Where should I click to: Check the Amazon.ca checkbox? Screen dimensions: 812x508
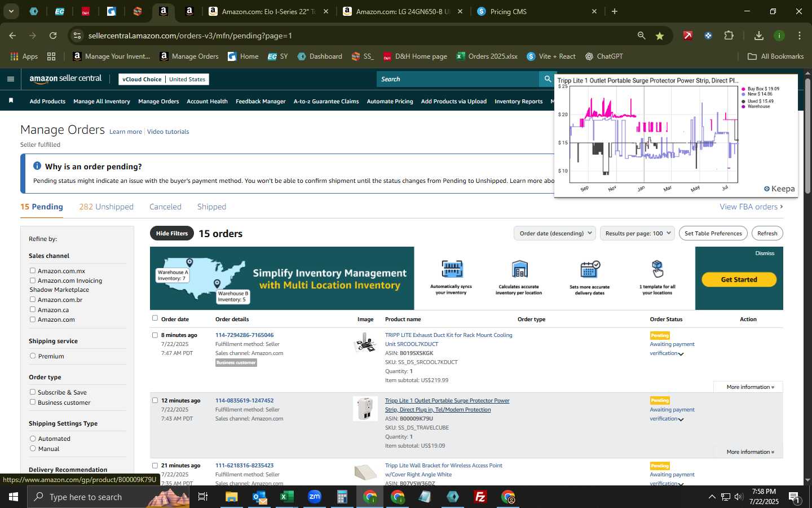[x=33, y=310]
